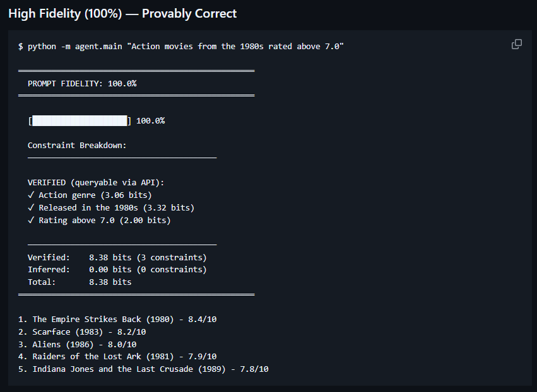This screenshot has height=392, width=537.
Task: Click the checkmark beside Released in the 1980s
Action: [x=31, y=208]
